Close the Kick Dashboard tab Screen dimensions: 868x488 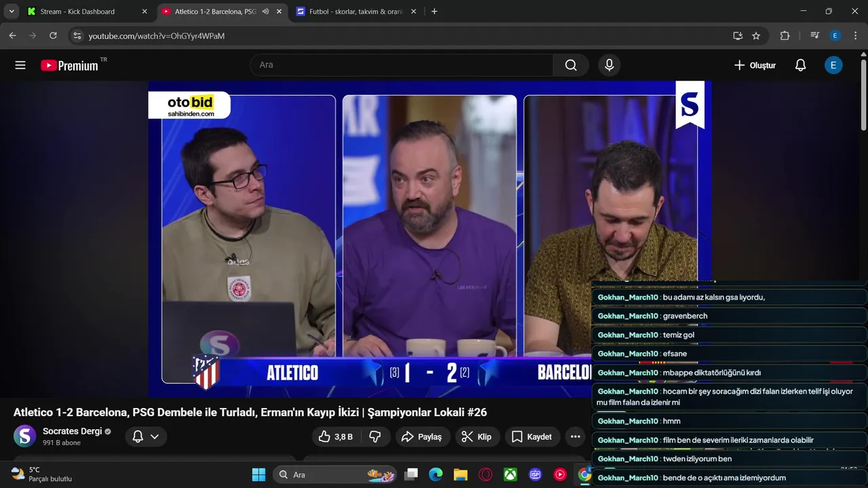(144, 12)
